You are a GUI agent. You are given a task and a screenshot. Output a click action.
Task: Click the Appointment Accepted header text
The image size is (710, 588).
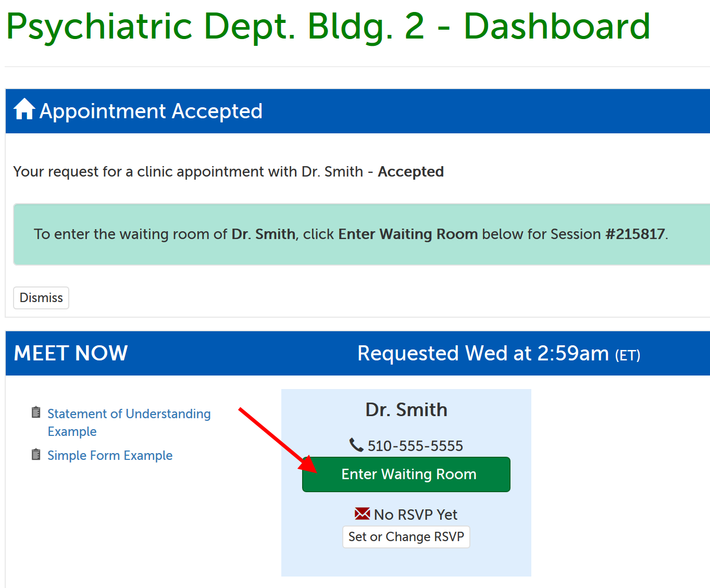point(151,111)
